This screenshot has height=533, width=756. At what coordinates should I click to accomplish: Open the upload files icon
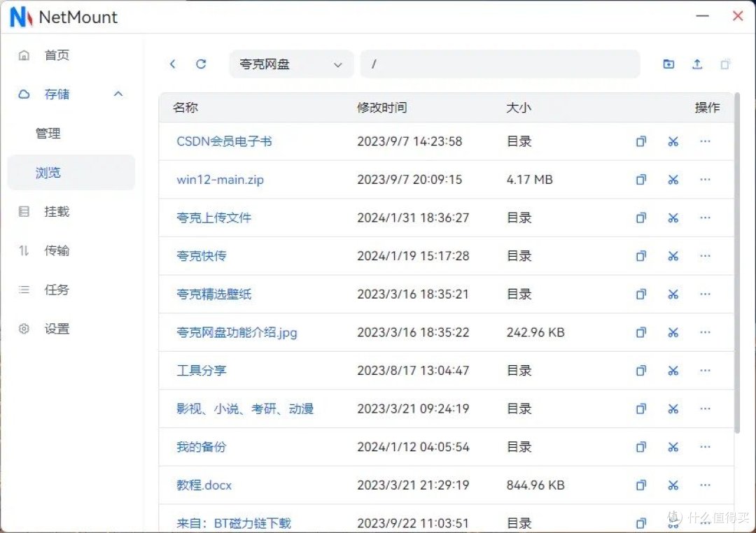pos(697,64)
